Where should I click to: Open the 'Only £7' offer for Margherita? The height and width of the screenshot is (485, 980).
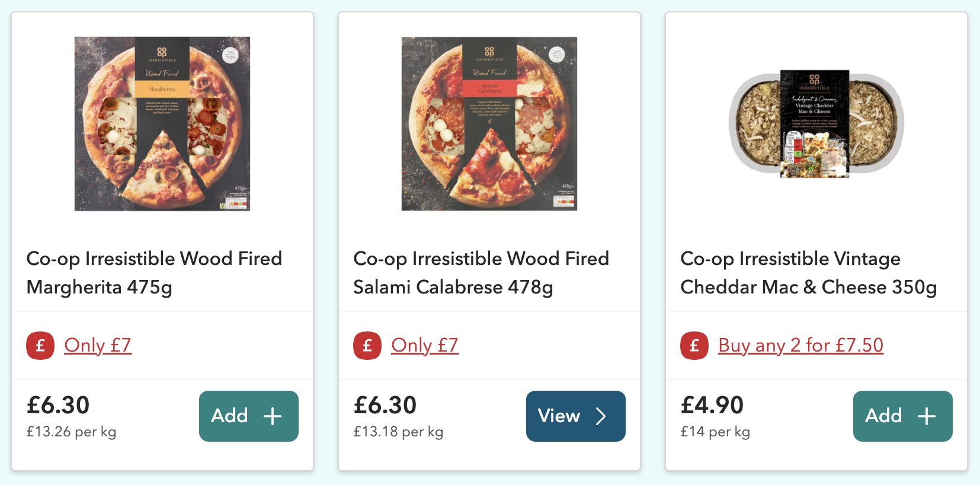98,345
